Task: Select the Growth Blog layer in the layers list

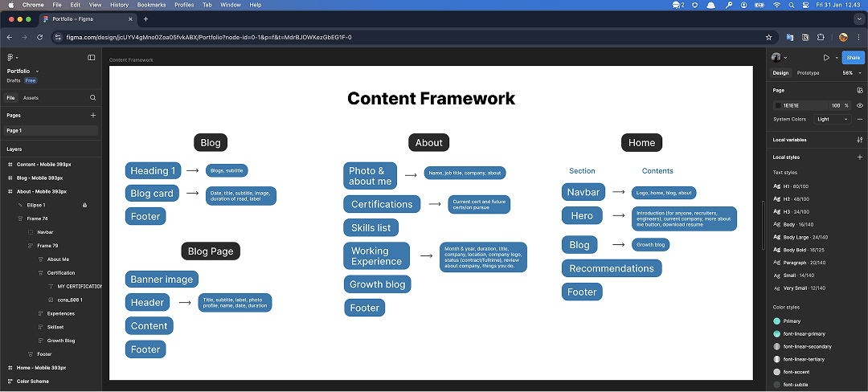Action: (60, 341)
